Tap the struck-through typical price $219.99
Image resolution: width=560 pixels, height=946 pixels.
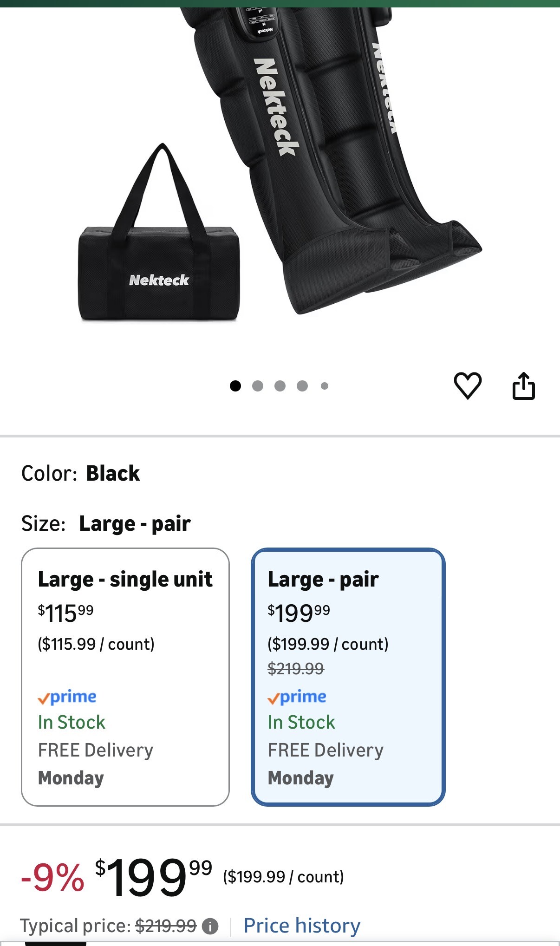(x=166, y=926)
